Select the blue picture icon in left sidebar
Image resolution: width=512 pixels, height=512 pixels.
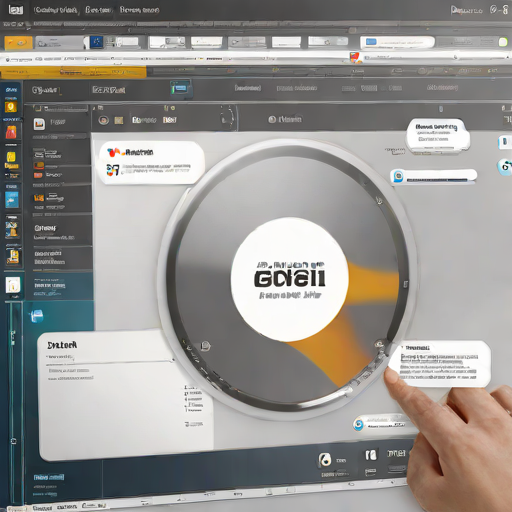click(12, 200)
